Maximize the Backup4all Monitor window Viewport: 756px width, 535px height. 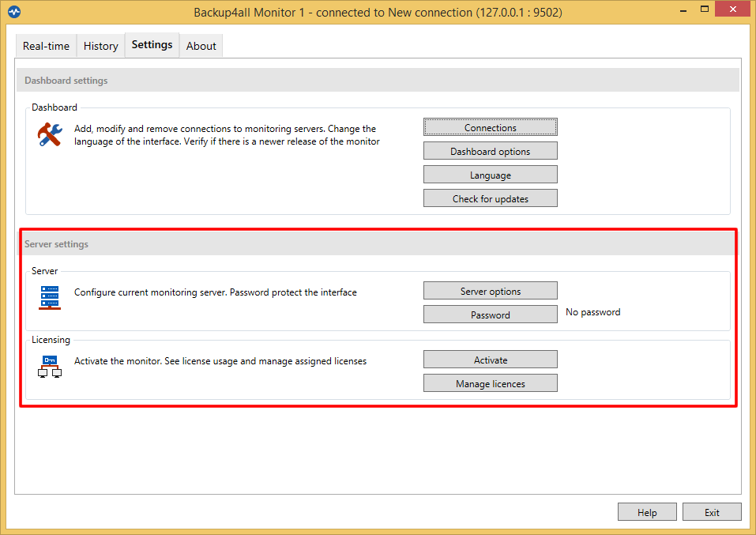pyautogui.click(x=705, y=9)
